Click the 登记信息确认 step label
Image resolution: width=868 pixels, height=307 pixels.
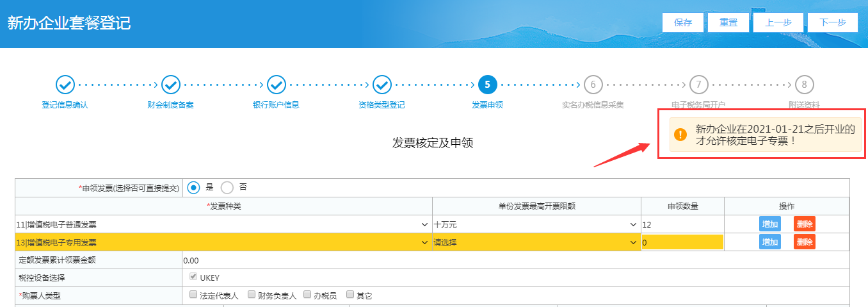point(65,104)
